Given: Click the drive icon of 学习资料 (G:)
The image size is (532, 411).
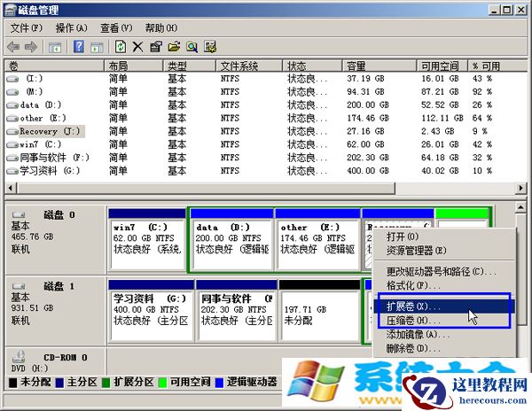Looking at the screenshot, I should (x=12, y=171).
